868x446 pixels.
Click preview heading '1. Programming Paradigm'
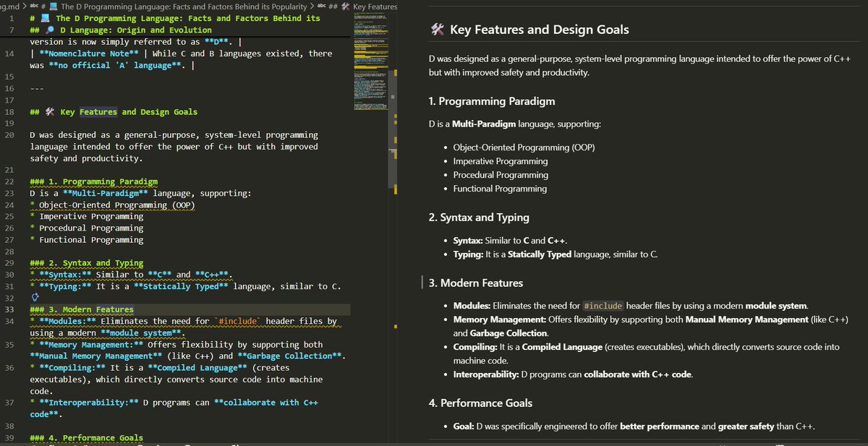pyautogui.click(x=492, y=102)
